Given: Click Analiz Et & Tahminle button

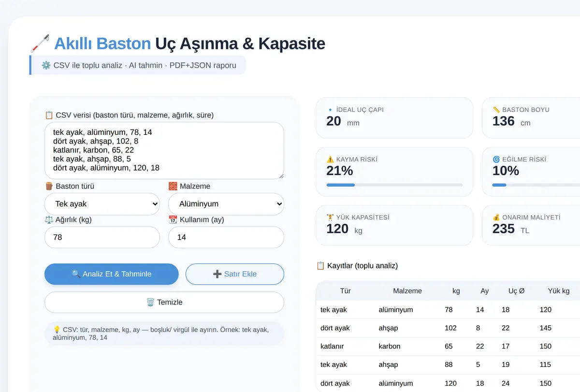Looking at the screenshot, I should (x=112, y=274).
